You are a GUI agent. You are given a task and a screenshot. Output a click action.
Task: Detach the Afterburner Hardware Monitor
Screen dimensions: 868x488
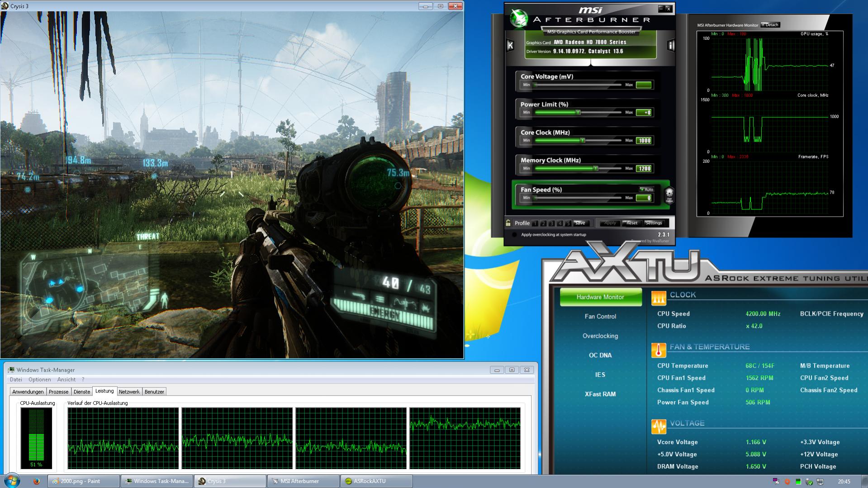point(771,25)
